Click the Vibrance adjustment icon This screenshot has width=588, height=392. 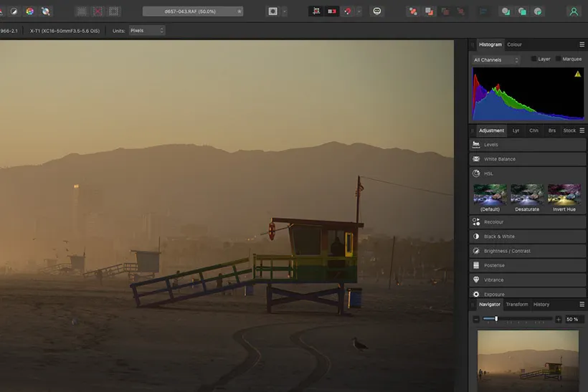tap(476, 279)
